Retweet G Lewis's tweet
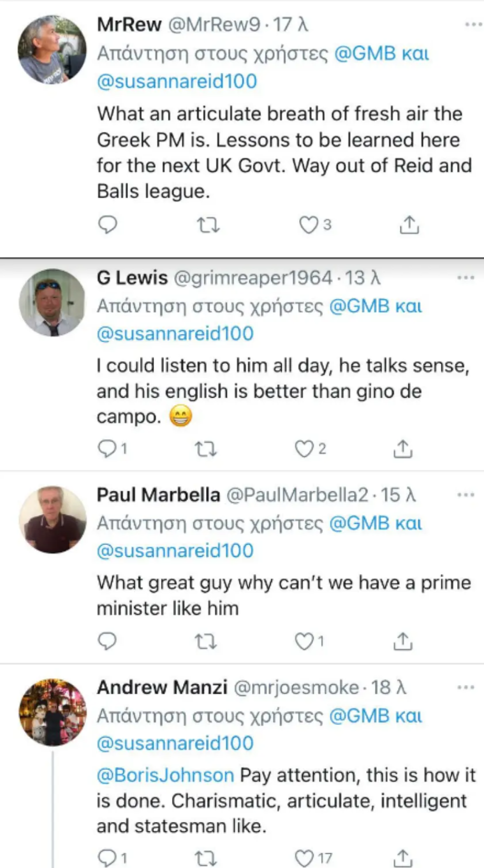This screenshot has height=868, width=484. click(205, 449)
